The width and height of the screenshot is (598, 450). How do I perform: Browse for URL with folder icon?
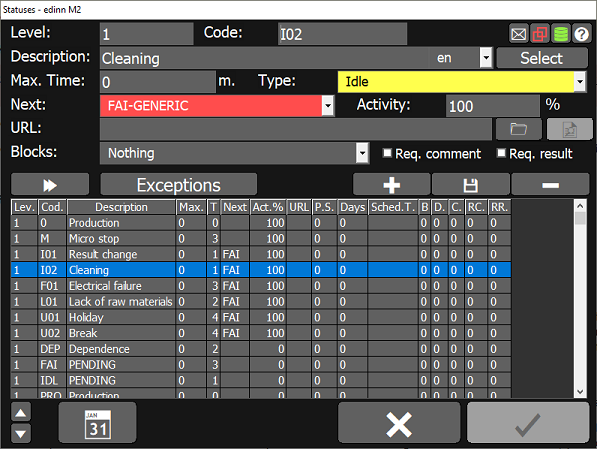tap(518, 129)
